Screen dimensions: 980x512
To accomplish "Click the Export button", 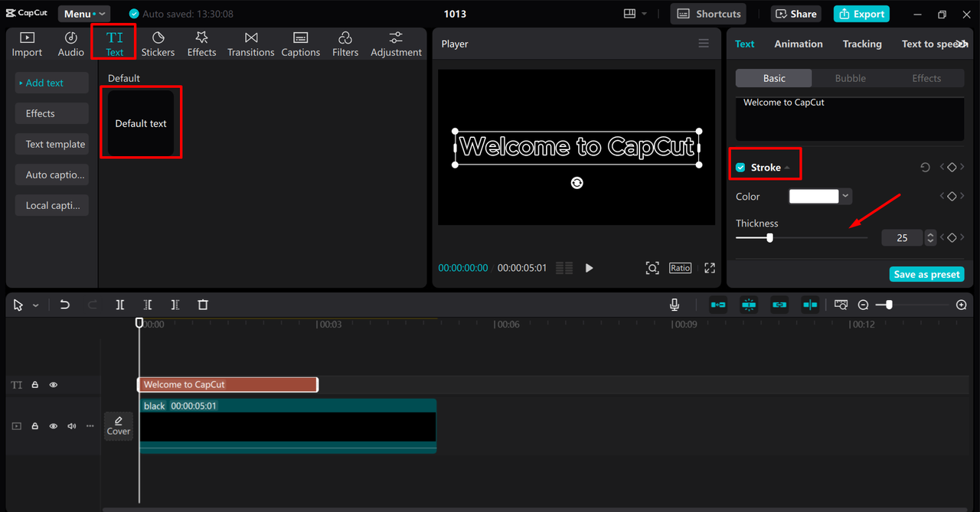I will [861, 14].
